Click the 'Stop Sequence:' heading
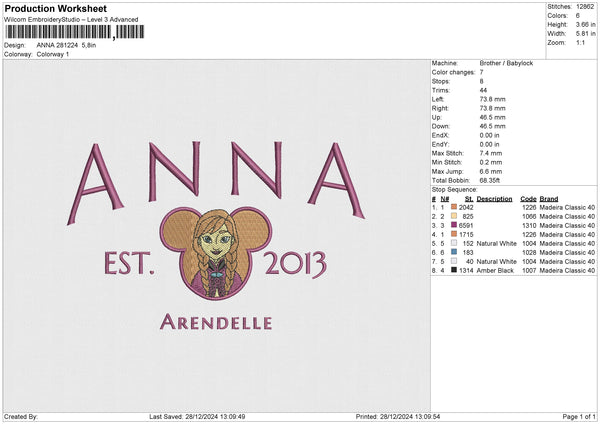The width and height of the screenshot is (600, 424). click(x=454, y=190)
